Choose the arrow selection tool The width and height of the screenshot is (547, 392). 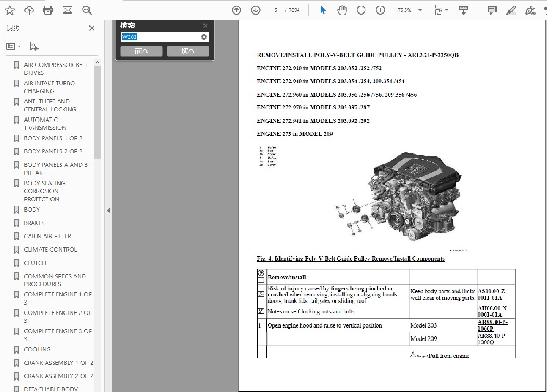(323, 10)
